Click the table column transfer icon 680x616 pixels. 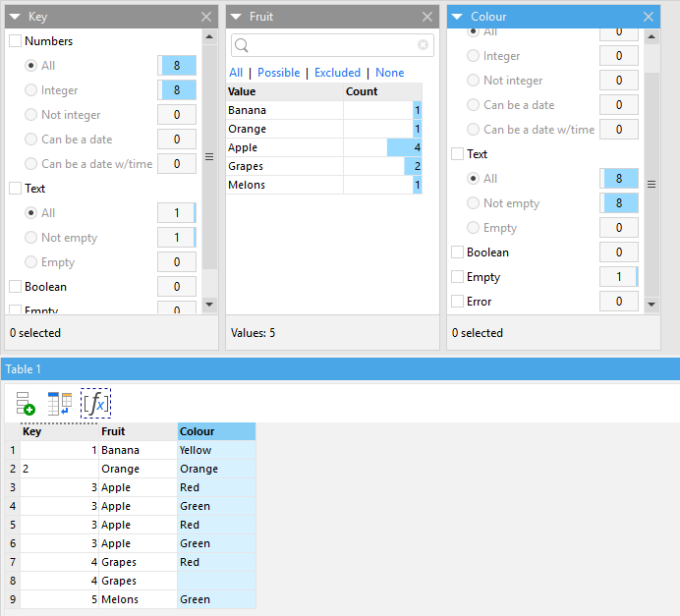(60, 403)
